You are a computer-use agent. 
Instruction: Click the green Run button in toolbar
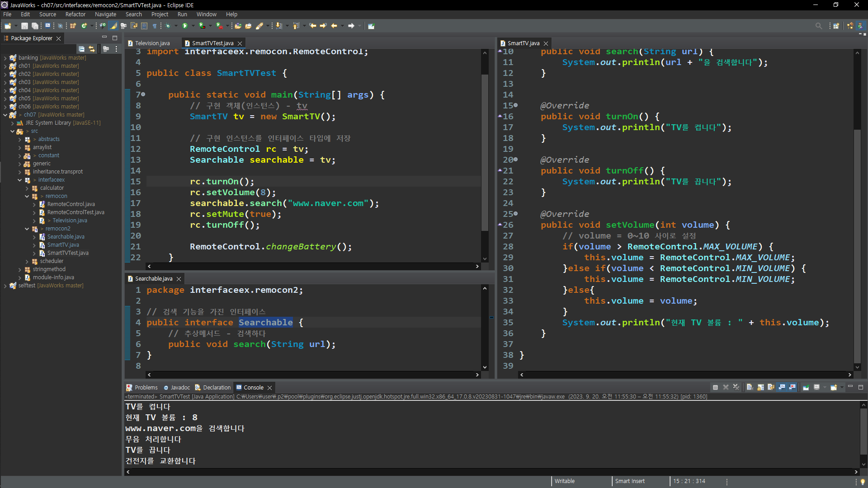point(184,26)
